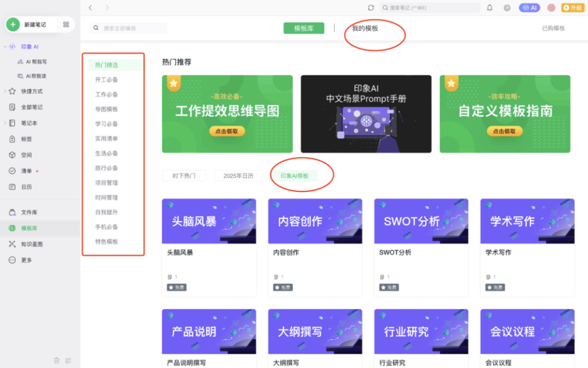
Task: Focus the 搜索全部模板 search field
Action: coord(128,28)
